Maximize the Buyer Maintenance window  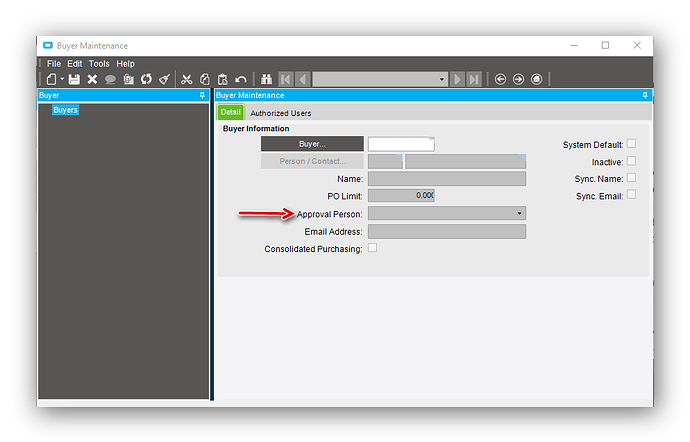click(x=606, y=45)
